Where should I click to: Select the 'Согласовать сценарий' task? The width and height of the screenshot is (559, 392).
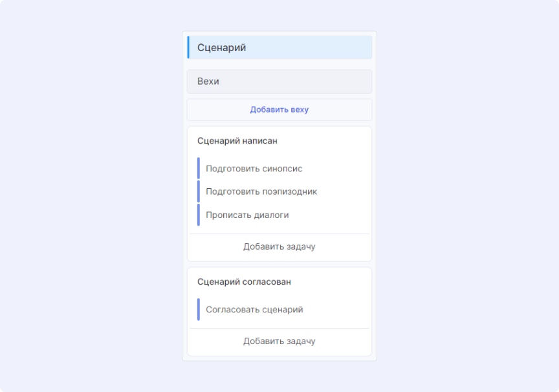[254, 310]
